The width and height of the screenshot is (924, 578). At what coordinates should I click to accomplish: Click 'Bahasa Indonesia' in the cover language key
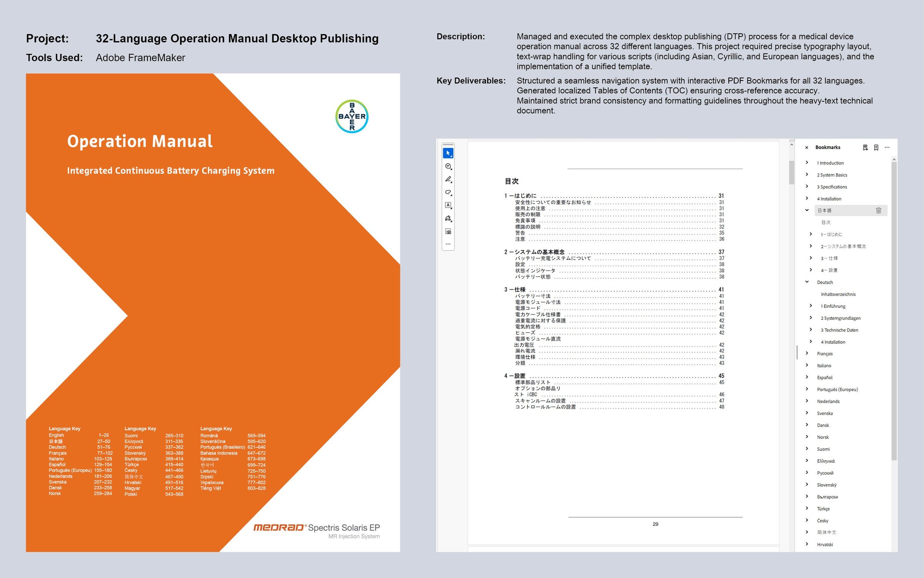(x=219, y=453)
